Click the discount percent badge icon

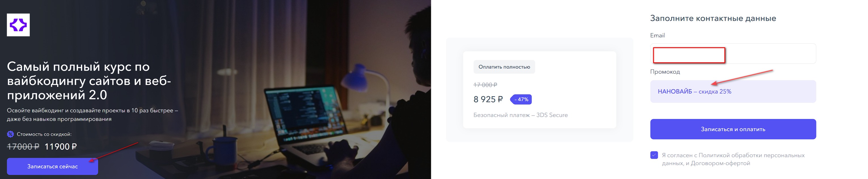click(x=10, y=134)
